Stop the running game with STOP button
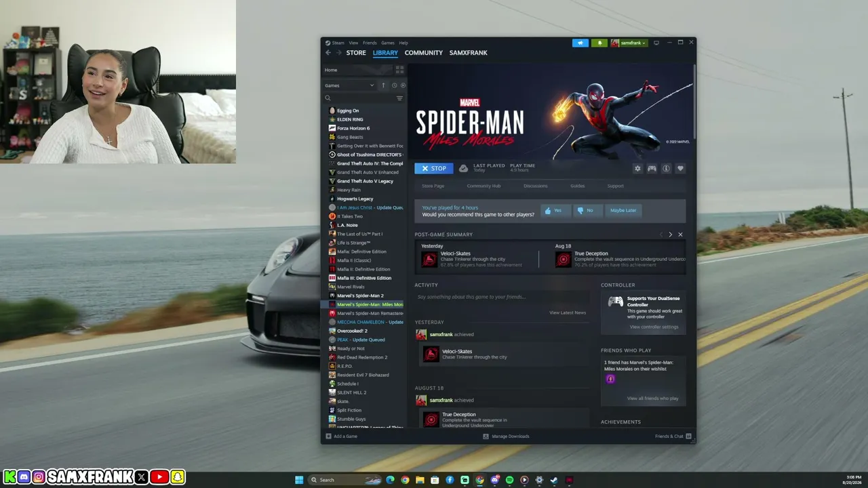 tap(434, 169)
